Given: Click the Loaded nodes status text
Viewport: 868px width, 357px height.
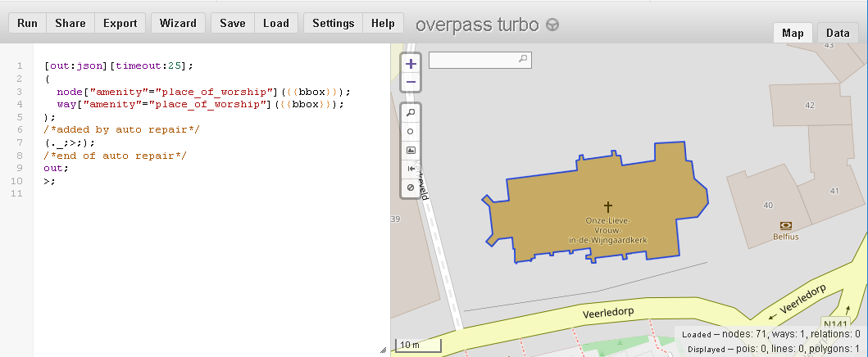Looking at the screenshot, I should click(771, 334).
